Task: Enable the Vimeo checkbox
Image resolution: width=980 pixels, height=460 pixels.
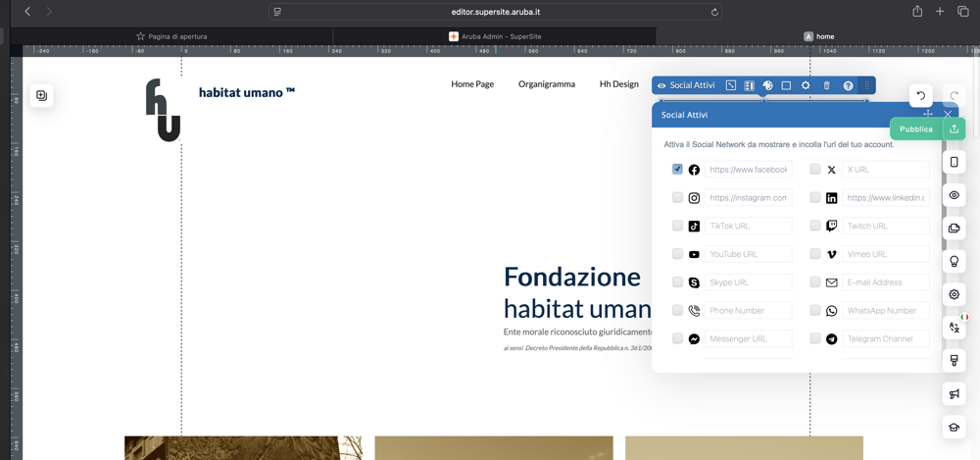Action: point(815,253)
